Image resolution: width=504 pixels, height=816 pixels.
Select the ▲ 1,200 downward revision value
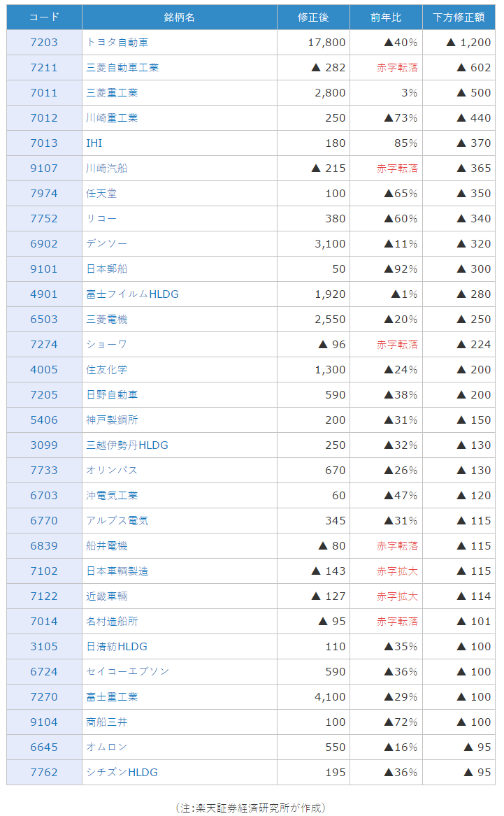[468, 42]
